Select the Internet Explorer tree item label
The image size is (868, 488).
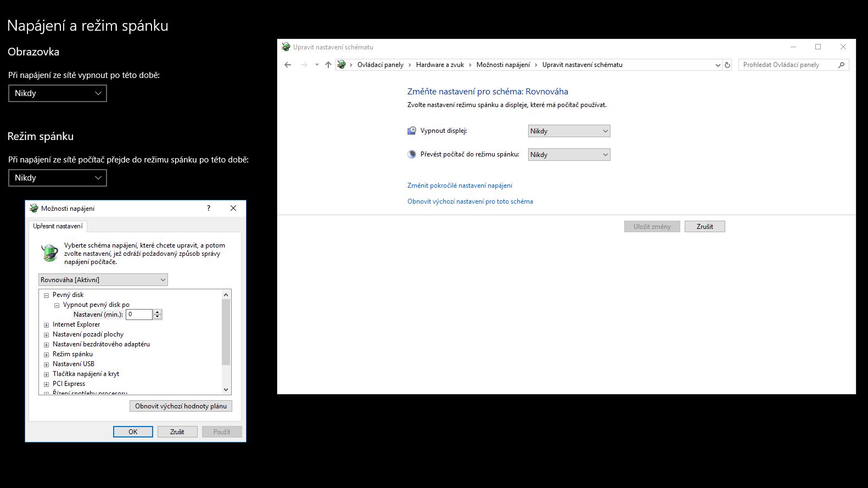pyautogui.click(x=76, y=324)
